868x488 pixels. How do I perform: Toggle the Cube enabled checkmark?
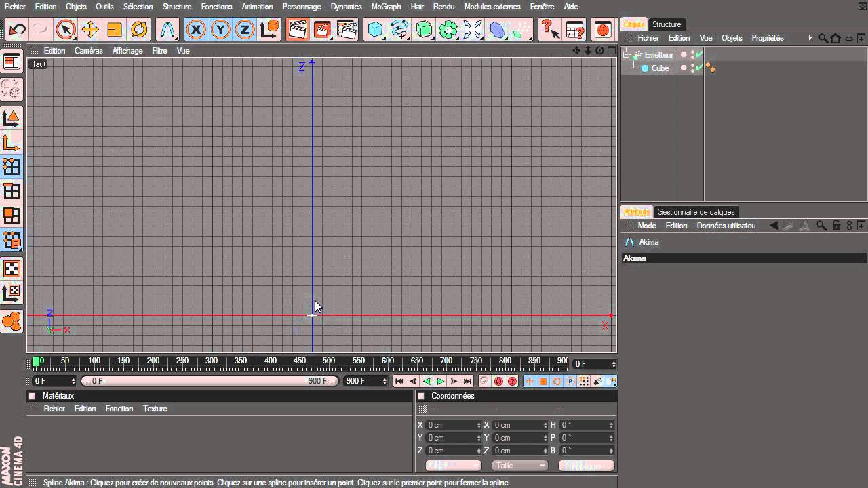click(699, 68)
